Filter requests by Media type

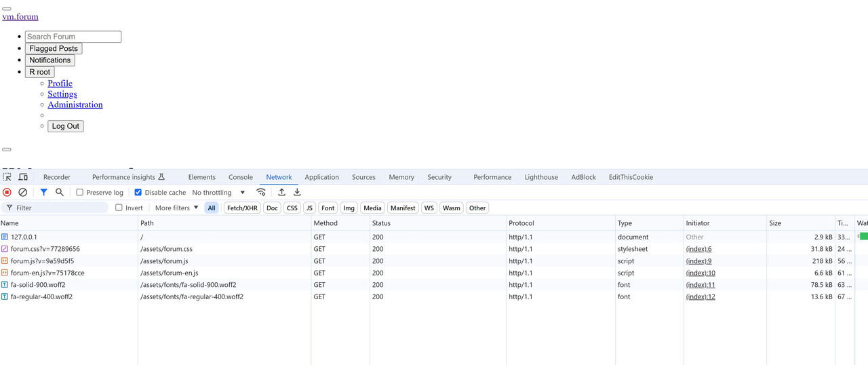372,208
